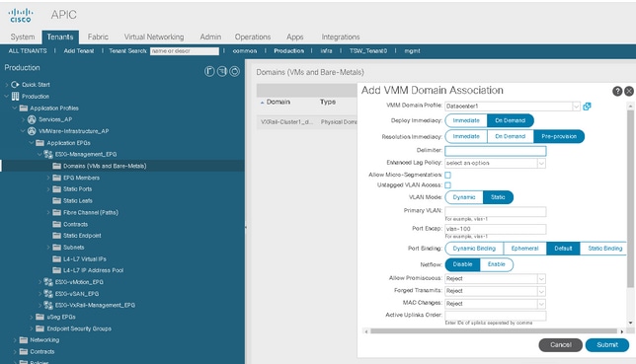Click the dialog vertical scrollbar
The image size is (636, 364).
tap(630, 198)
